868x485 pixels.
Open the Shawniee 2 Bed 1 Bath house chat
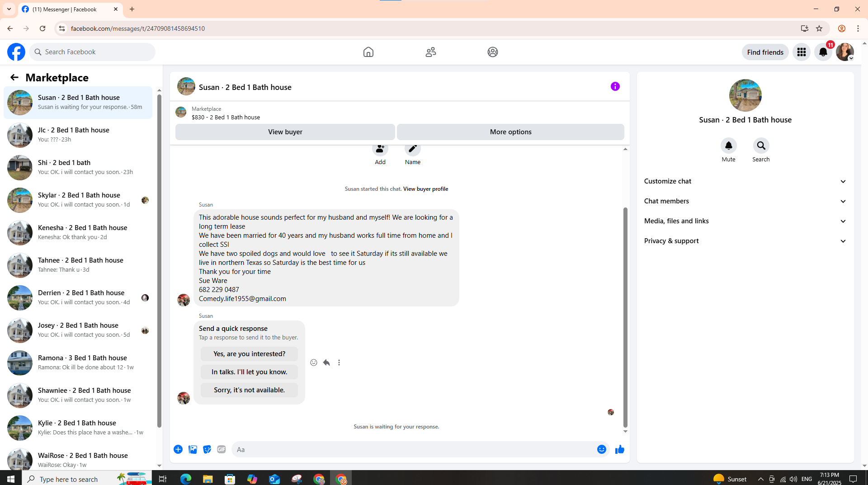[78, 395]
